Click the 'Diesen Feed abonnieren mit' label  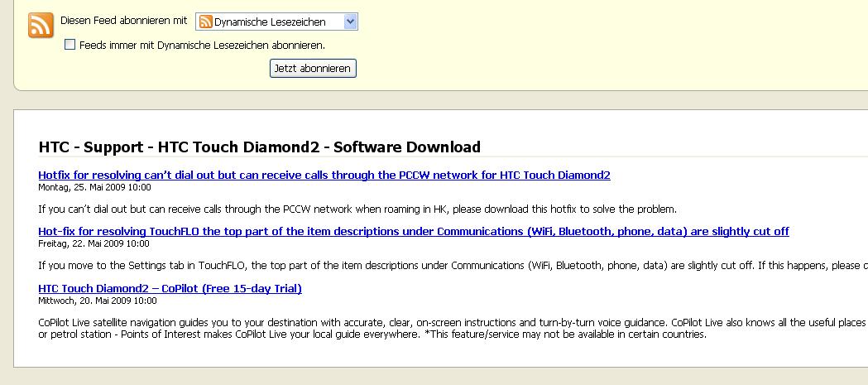click(x=124, y=21)
